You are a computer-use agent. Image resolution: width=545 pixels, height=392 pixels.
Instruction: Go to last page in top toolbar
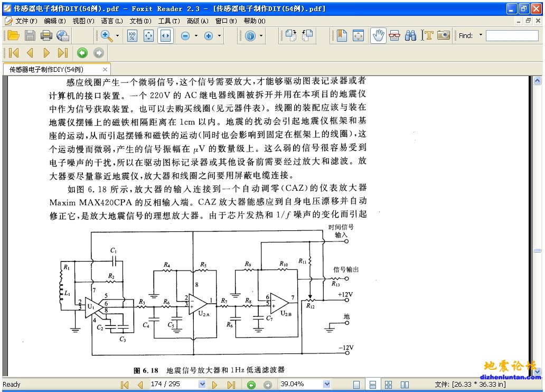pyautogui.click(x=63, y=53)
